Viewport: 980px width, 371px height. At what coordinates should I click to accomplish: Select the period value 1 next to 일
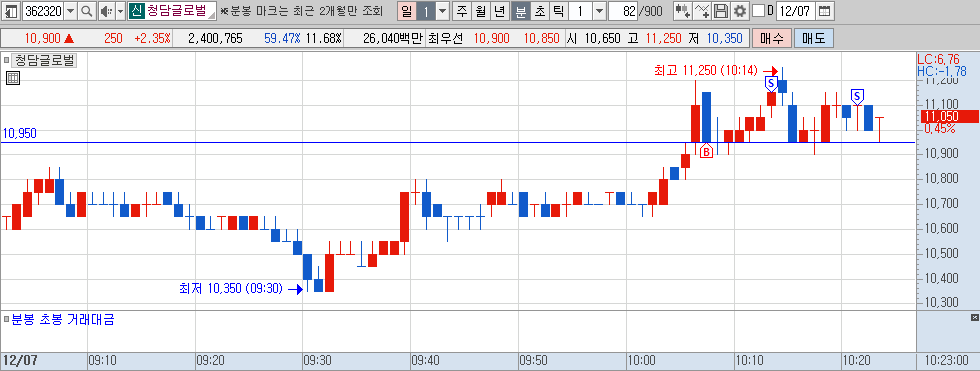point(425,11)
